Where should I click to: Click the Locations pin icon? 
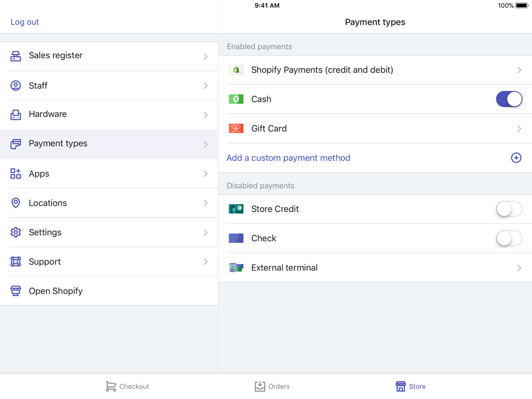pos(16,203)
